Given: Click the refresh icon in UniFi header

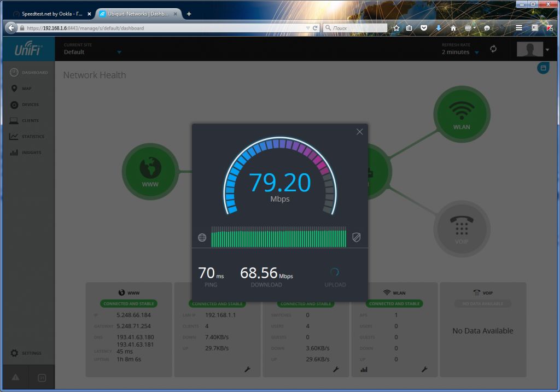Looking at the screenshot, I should (x=493, y=49).
